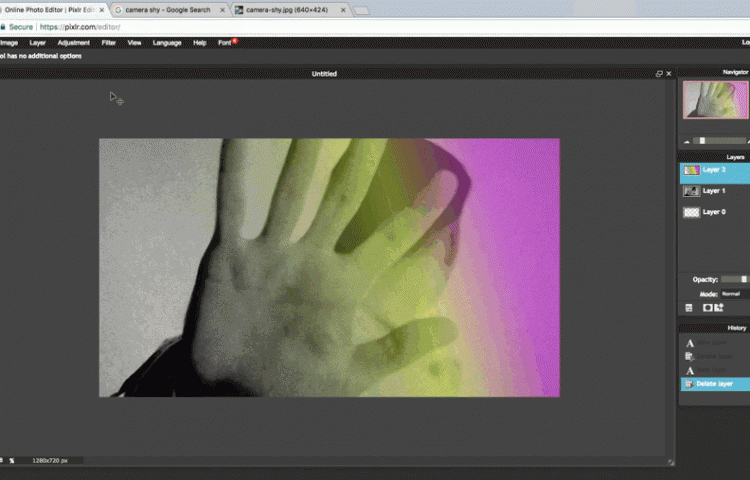Image resolution: width=750 pixels, height=480 pixels.
Task: Click the Layer 1 thumbnail
Action: [x=691, y=191]
